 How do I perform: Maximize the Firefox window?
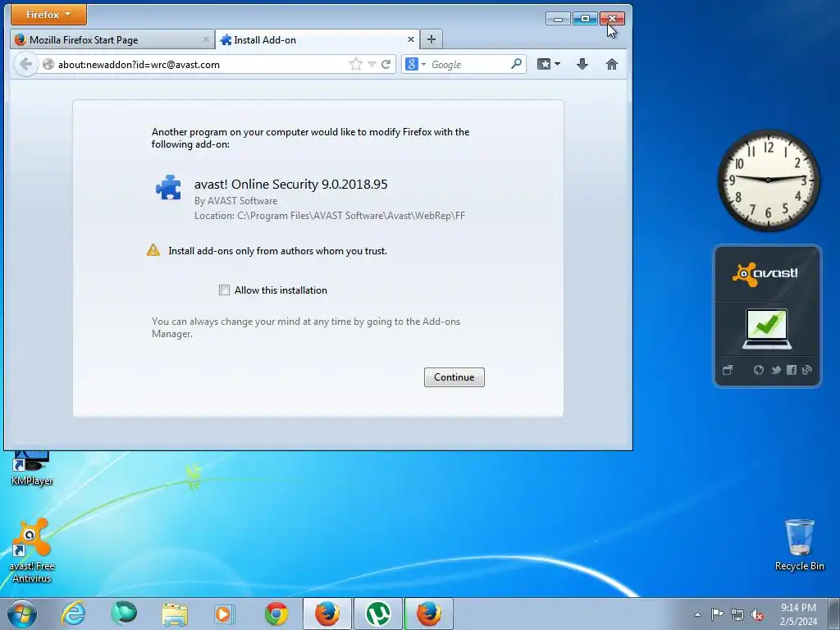(585, 19)
